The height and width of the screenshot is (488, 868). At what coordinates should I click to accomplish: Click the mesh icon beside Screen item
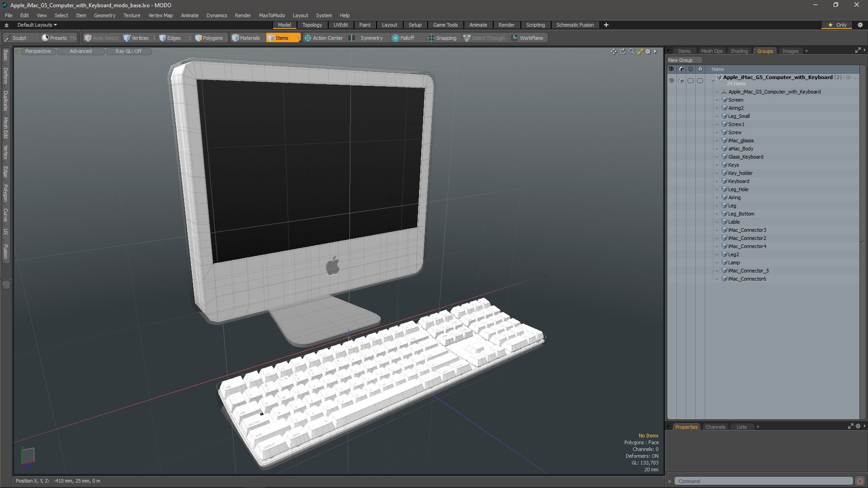coord(724,100)
